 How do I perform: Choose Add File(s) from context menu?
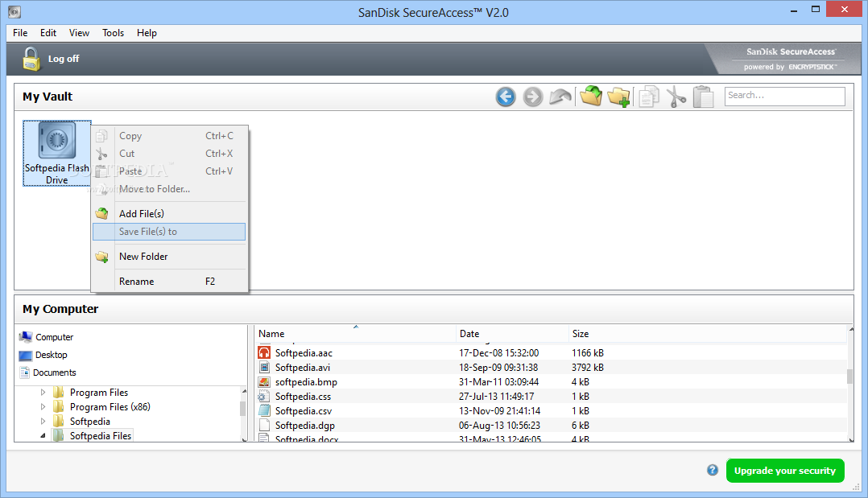[x=169, y=213]
